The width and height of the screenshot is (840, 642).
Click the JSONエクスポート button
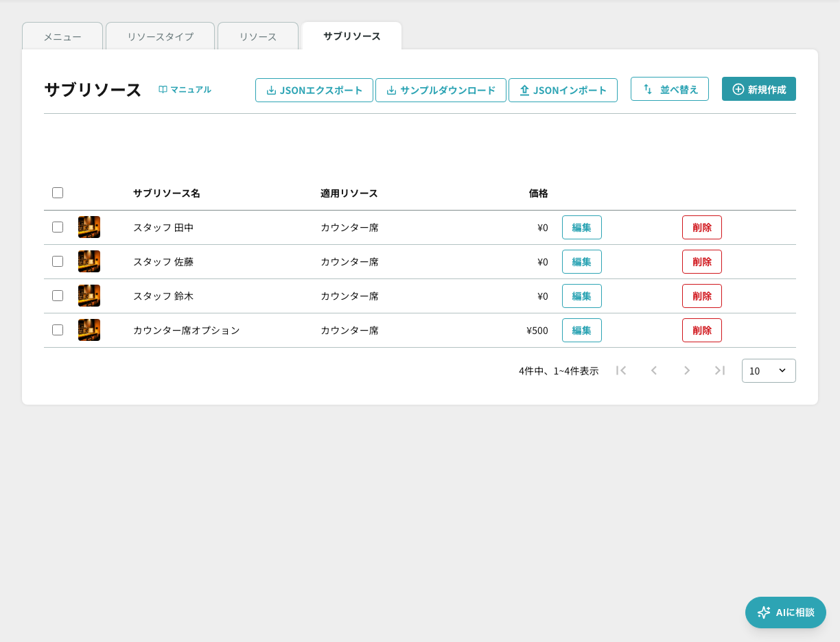pos(314,90)
